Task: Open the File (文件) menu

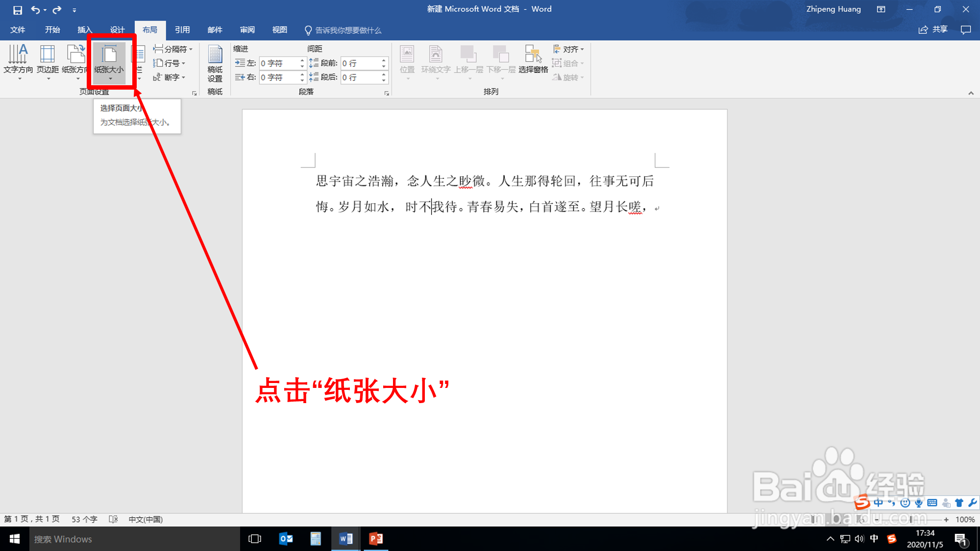Action: (18, 30)
